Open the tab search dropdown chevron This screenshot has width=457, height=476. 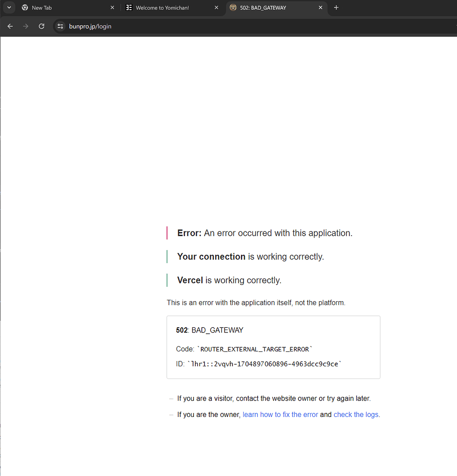coord(9,7)
